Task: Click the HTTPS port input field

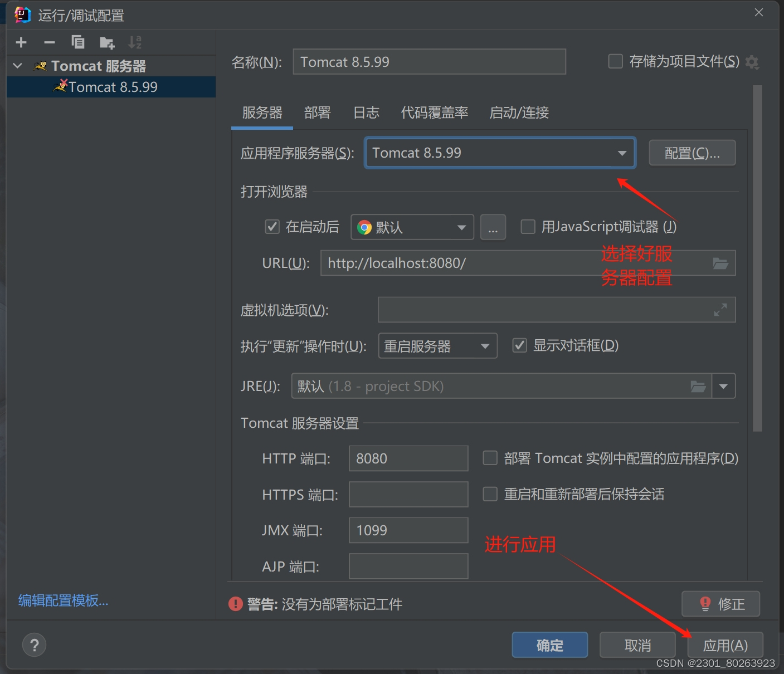Action: 408,495
